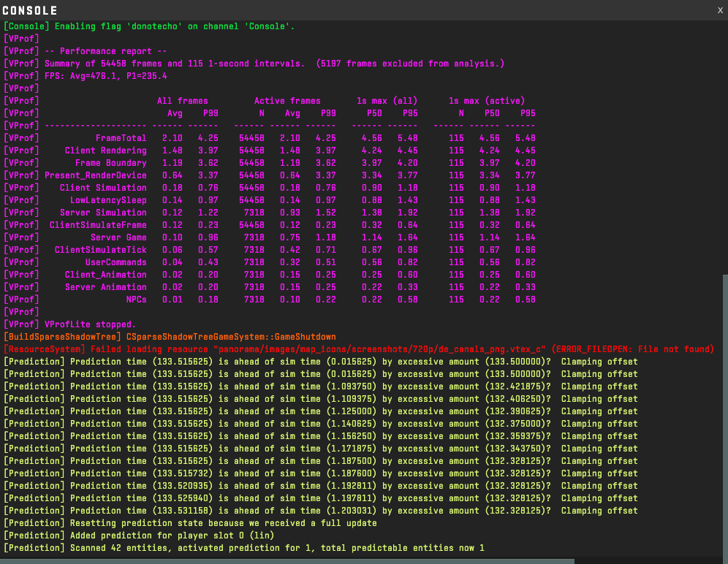The height and width of the screenshot is (564, 728).
Task: Click the CONSOLE title text
Action: tap(30, 11)
